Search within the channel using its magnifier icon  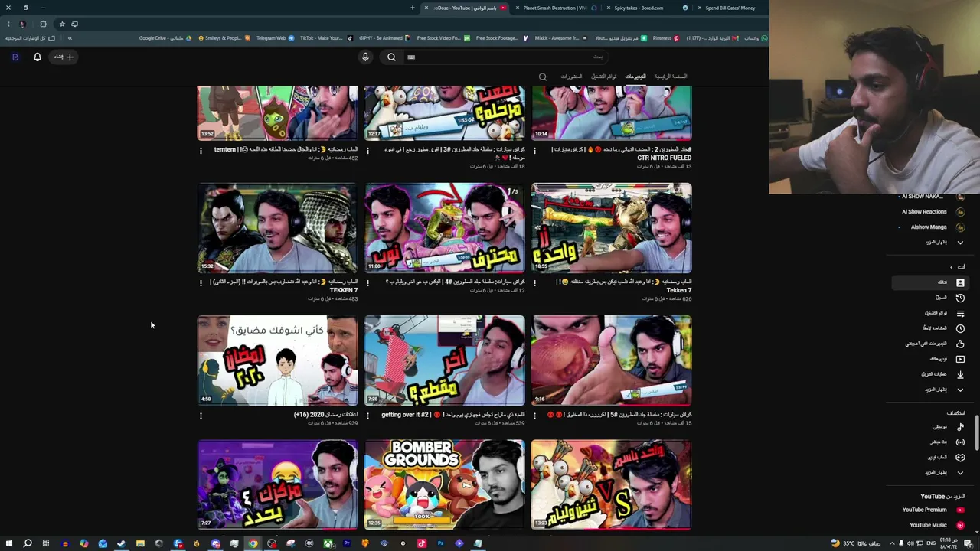[x=543, y=77]
